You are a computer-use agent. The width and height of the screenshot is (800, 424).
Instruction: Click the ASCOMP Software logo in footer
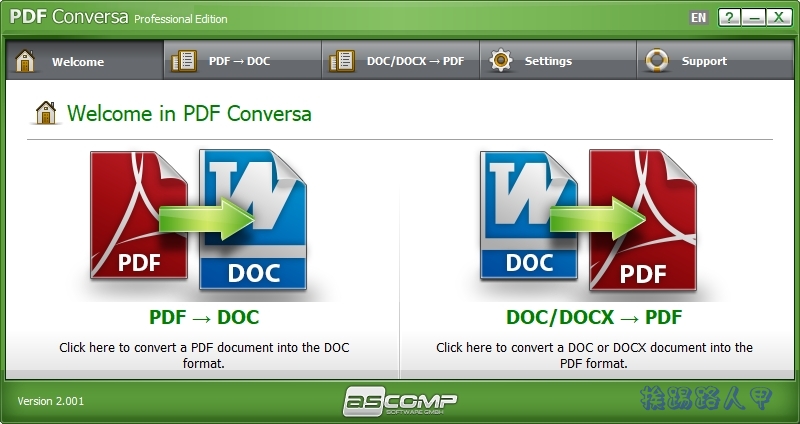[400, 401]
